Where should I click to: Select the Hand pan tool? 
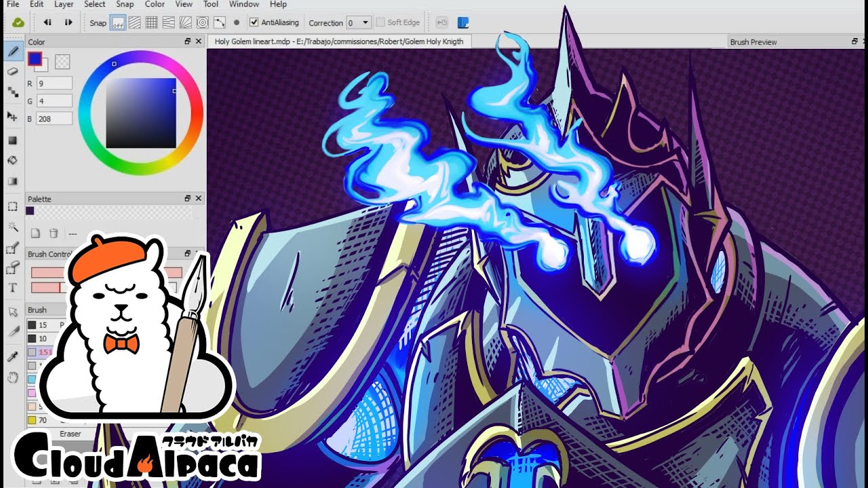12,377
